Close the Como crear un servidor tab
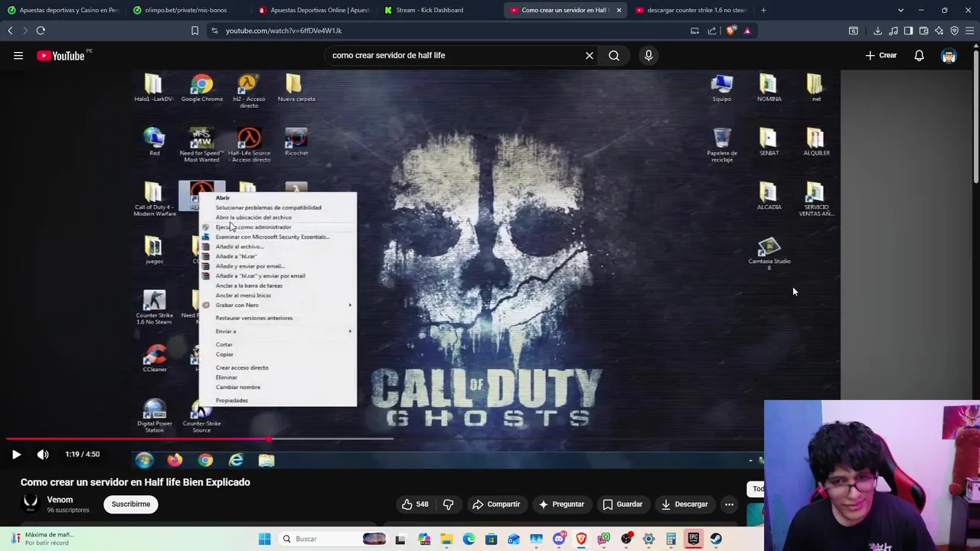The height and width of the screenshot is (551, 980). click(619, 10)
